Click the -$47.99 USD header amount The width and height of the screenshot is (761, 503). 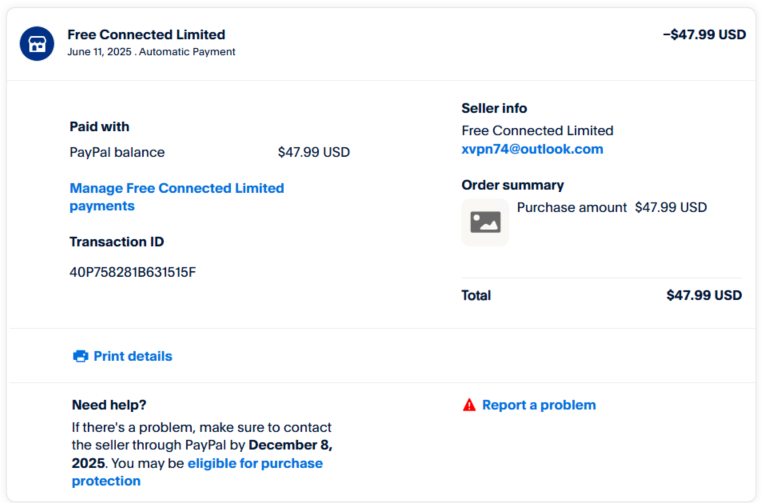704,34
